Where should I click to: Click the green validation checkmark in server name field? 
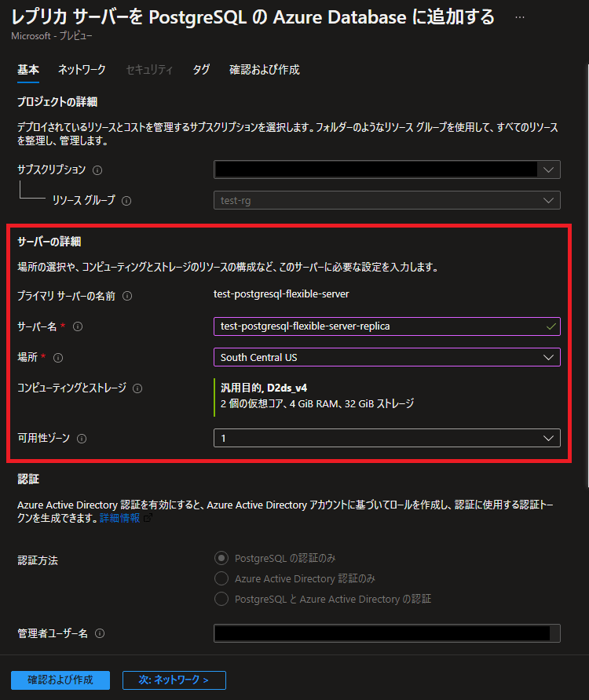[551, 326]
